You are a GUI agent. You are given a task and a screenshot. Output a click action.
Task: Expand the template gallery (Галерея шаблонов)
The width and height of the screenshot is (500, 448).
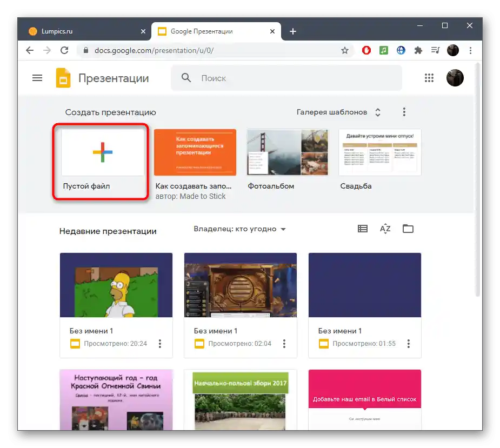coord(338,112)
